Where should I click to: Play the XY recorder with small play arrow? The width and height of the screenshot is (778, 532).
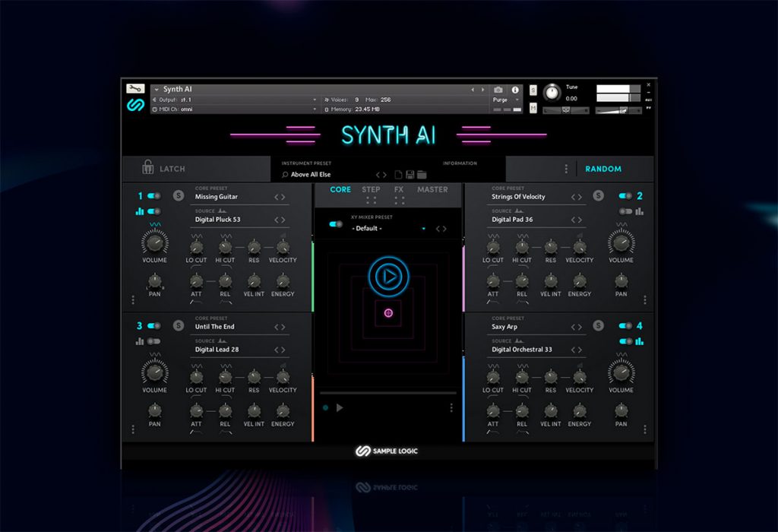click(340, 408)
